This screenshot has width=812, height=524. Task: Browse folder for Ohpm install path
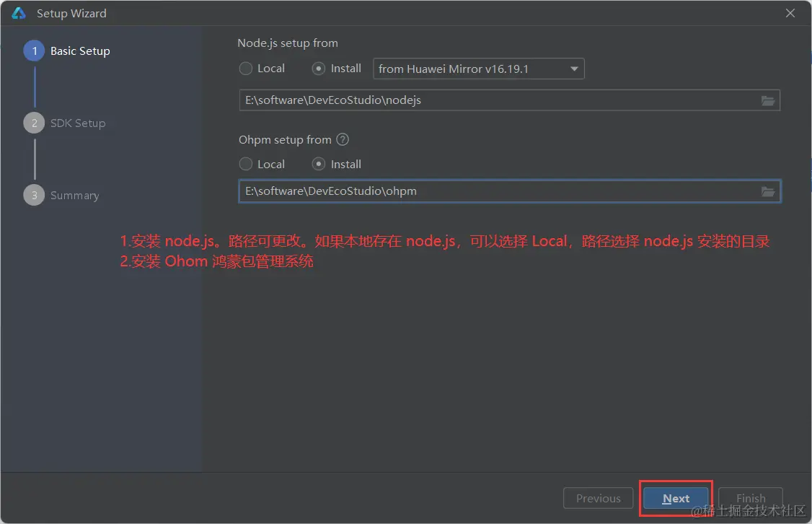pyautogui.click(x=767, y=192)
